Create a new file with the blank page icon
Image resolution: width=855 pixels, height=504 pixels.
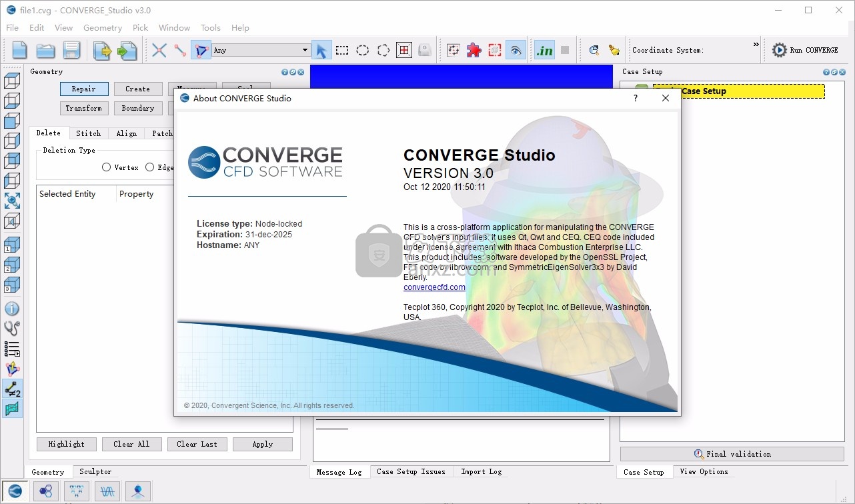point(20,50)
